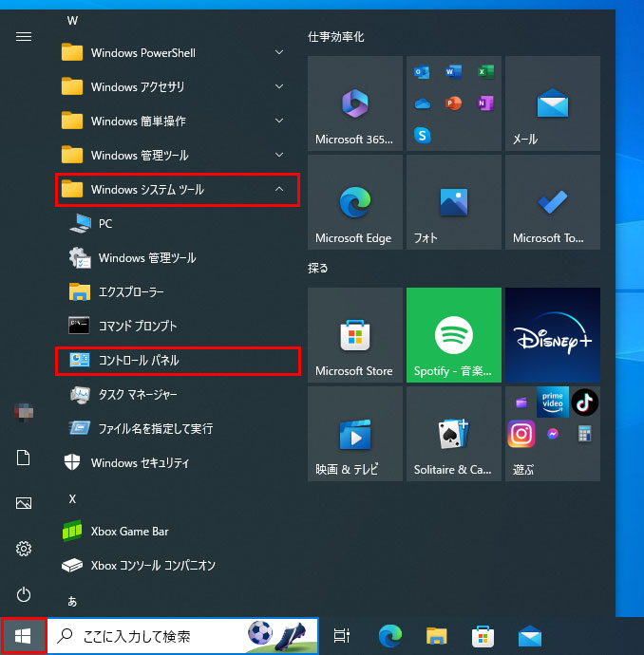Image resolution: width=644 pixels, height=655 pixels.
Task: Click the OneNote icon in Office tile
Action: tap(485, 103)
